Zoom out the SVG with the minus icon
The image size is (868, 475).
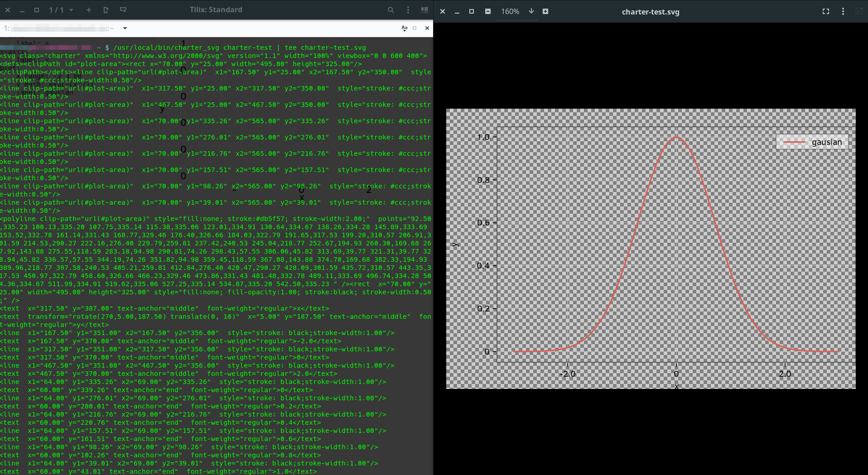488,11
